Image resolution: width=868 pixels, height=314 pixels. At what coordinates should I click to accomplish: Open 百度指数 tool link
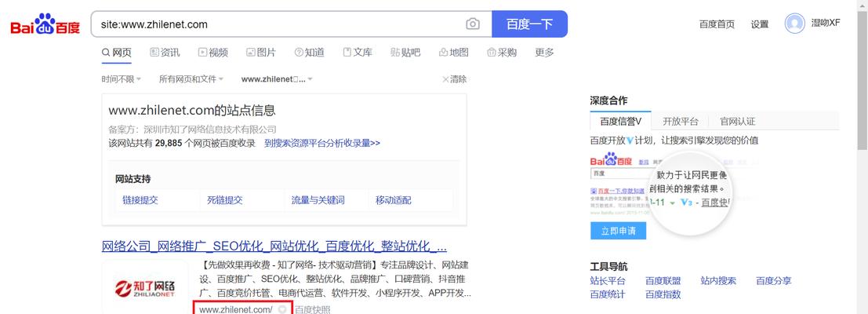click(x=663, y=294)
